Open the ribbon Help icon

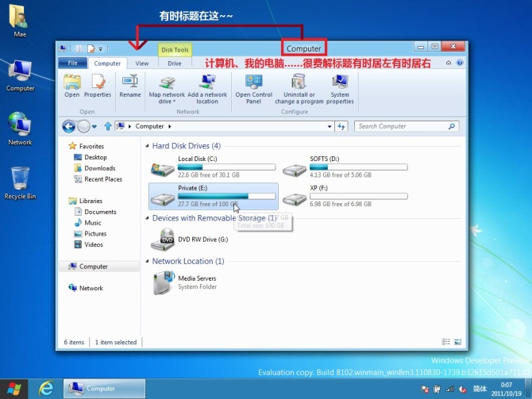460,63
